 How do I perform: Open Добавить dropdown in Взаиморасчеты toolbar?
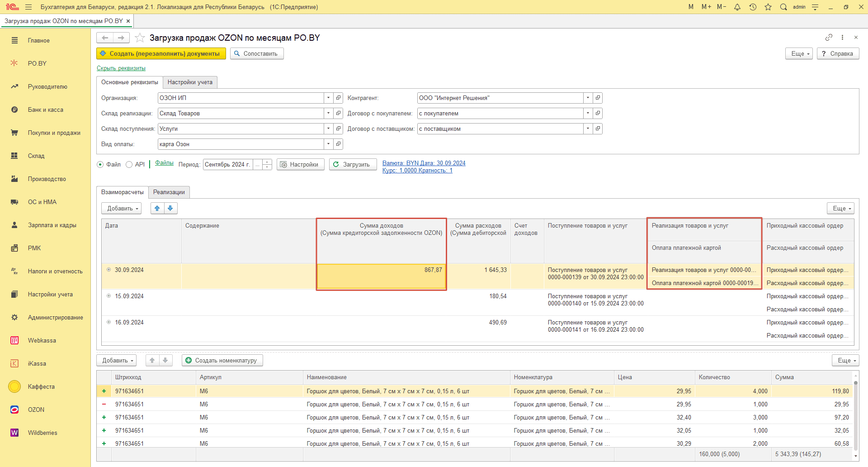(122, 208)
